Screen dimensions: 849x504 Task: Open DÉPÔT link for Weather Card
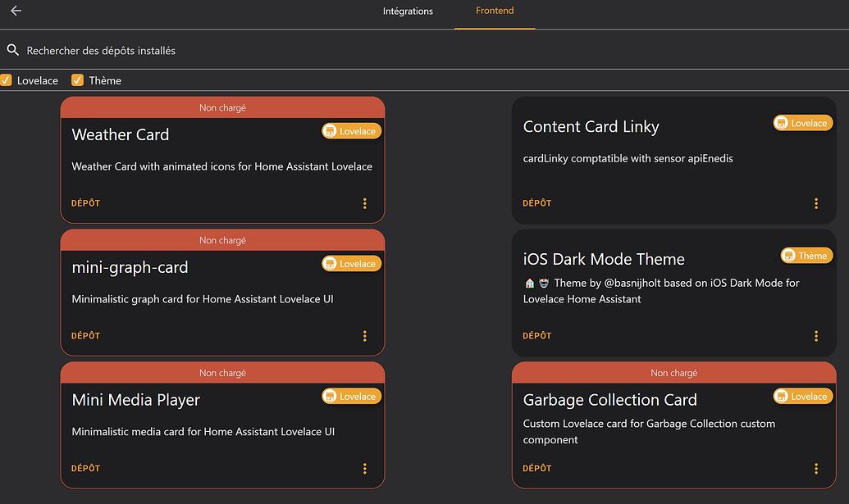pyautogui.click(x=85, y=203)
